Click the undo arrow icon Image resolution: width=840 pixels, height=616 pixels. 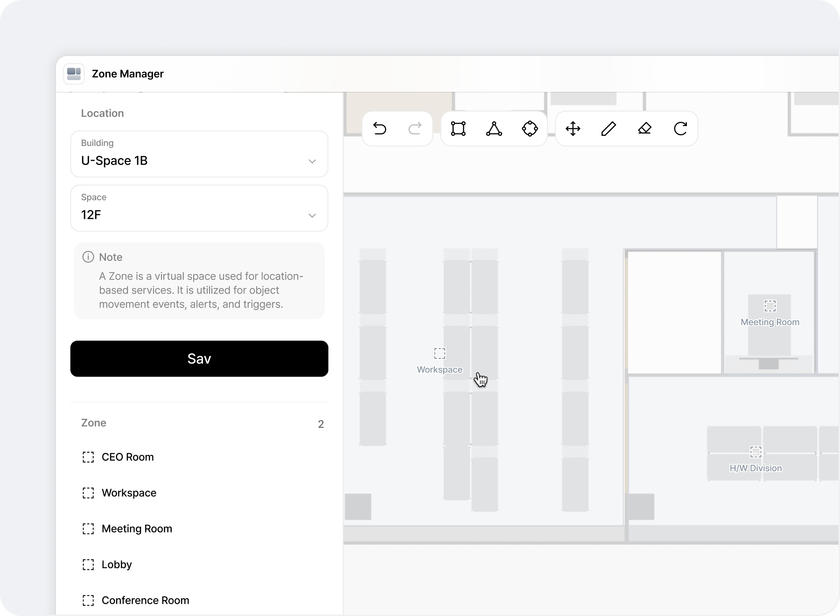[380, 128]
